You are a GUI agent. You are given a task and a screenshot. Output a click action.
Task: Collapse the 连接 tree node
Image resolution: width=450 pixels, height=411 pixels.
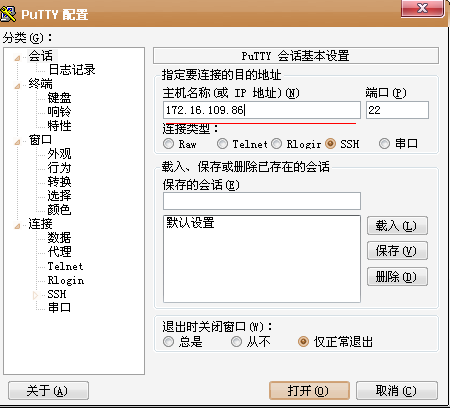[17, 227]
